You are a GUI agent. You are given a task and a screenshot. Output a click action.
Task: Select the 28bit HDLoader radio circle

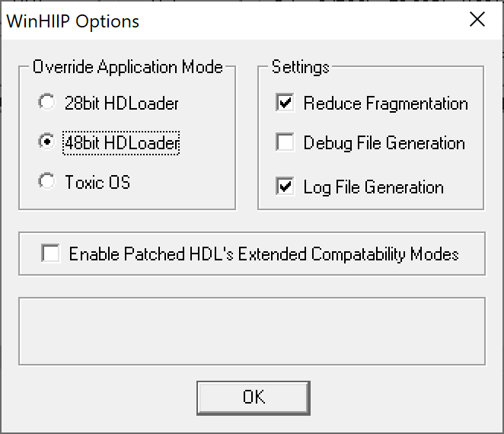coord(47,103)
